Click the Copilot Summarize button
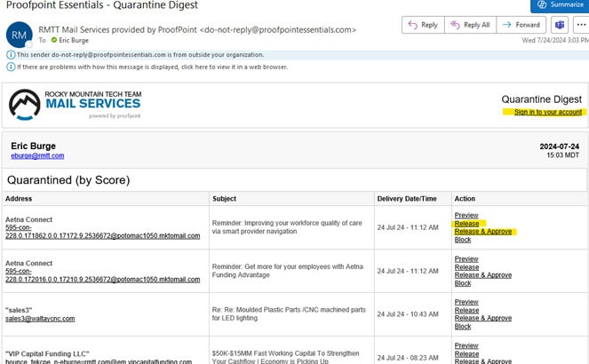The image size is (589, 364). tap(560, 5)
